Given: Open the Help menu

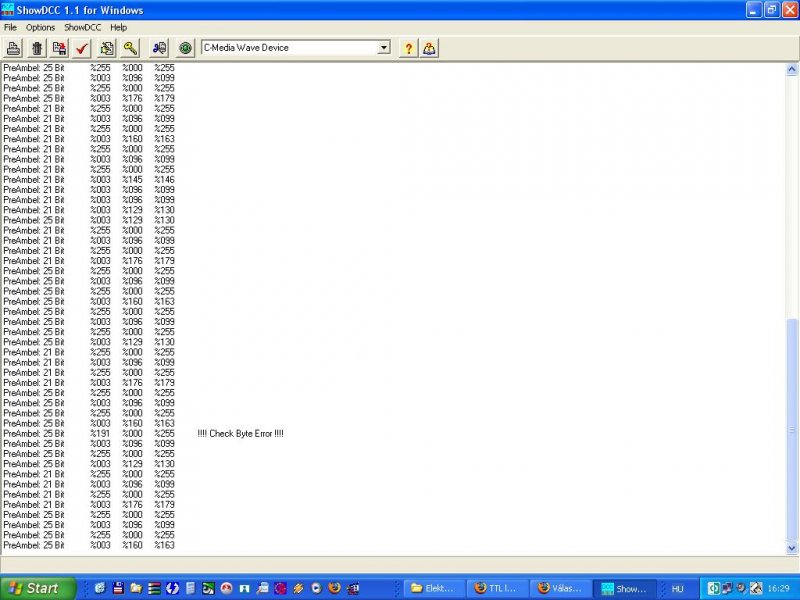Looking at the screenshot, I should point(118,28).
